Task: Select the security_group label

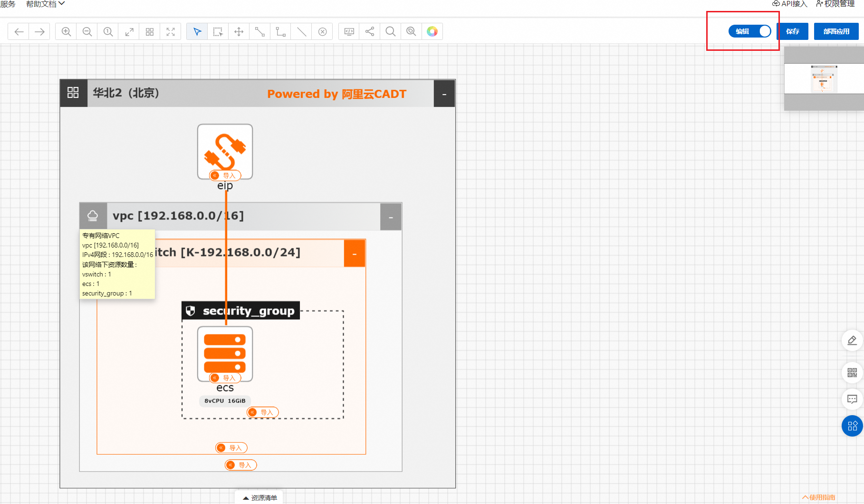Action: (x=241, y=311)
